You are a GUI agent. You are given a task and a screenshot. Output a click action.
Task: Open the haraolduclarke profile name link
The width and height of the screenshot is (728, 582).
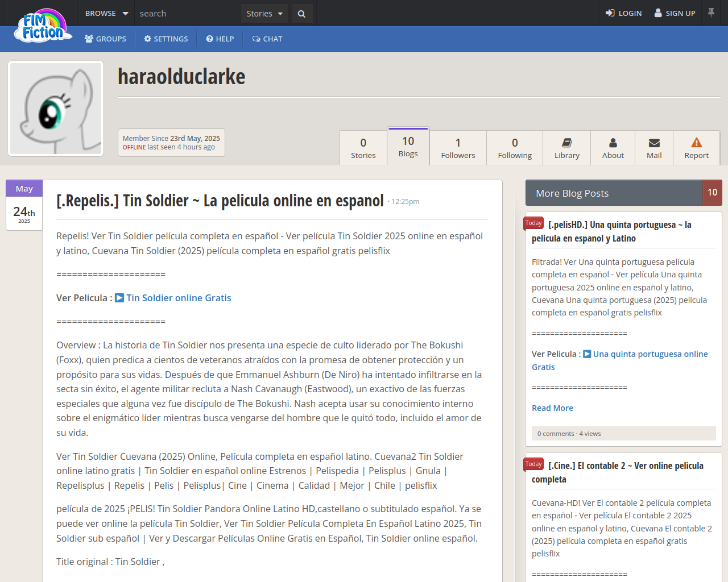pyautogui.click(x=181, y=77)
